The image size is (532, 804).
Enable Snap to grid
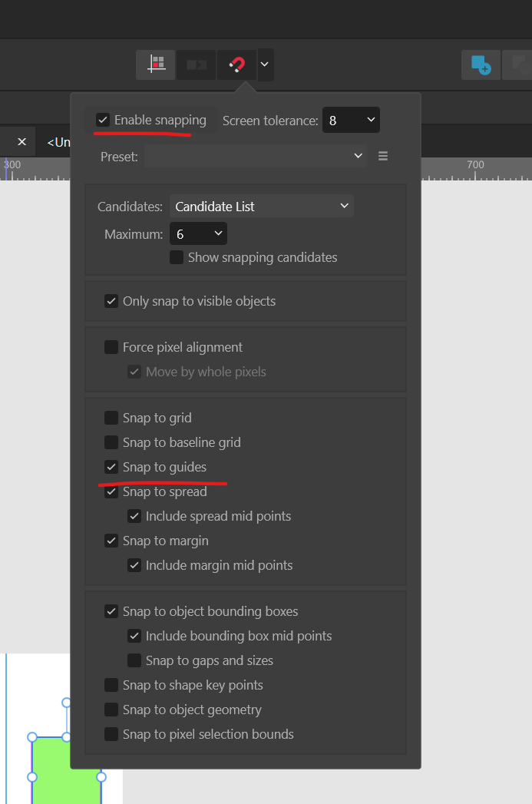(x=111, y=418)
